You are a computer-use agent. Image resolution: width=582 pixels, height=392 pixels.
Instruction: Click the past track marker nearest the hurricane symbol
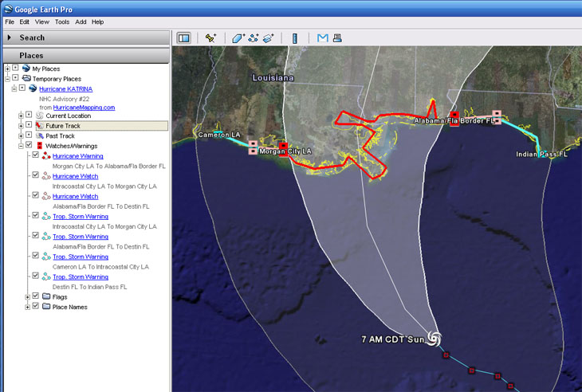tap(446, 355)
